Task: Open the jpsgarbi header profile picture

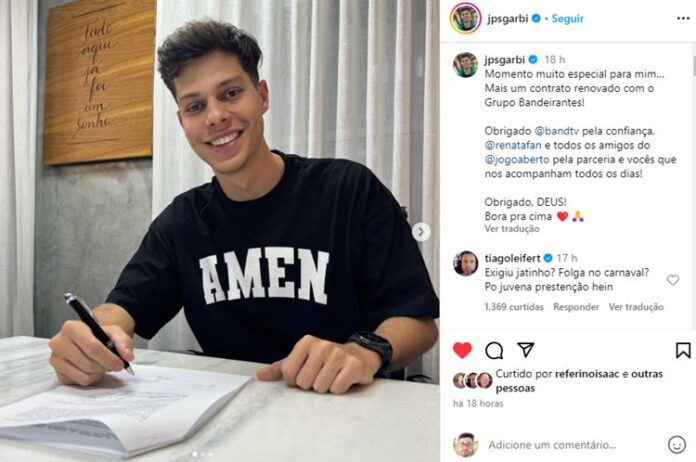Action: pos(465,18)
